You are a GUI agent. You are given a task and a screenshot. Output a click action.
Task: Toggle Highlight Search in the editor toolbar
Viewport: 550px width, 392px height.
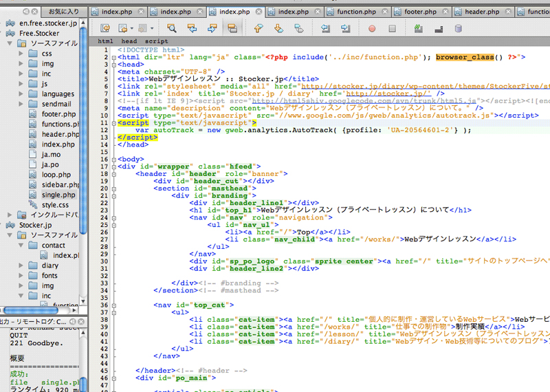(232, 28)
